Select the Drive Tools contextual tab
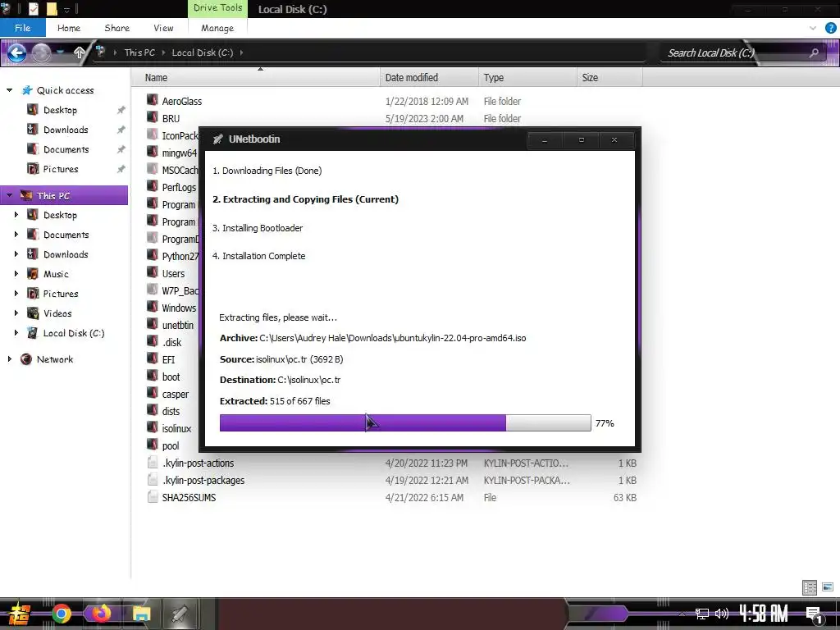The image size is (840, 630). point(217,8)
